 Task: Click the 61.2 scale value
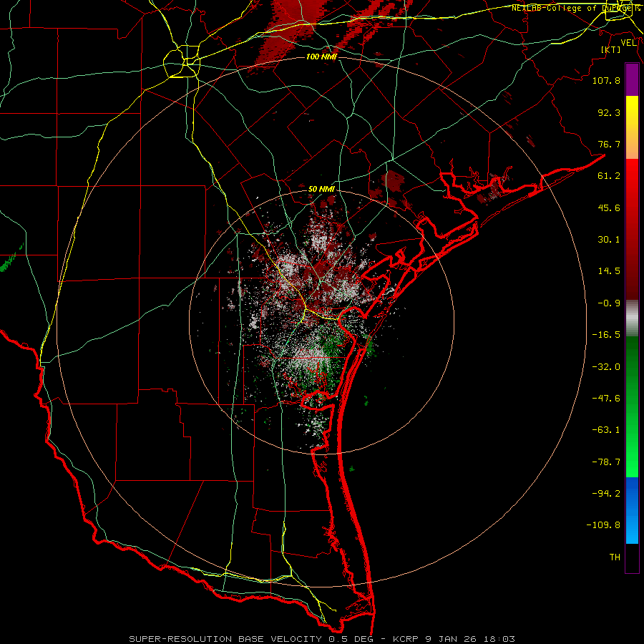tap(609, 176)
